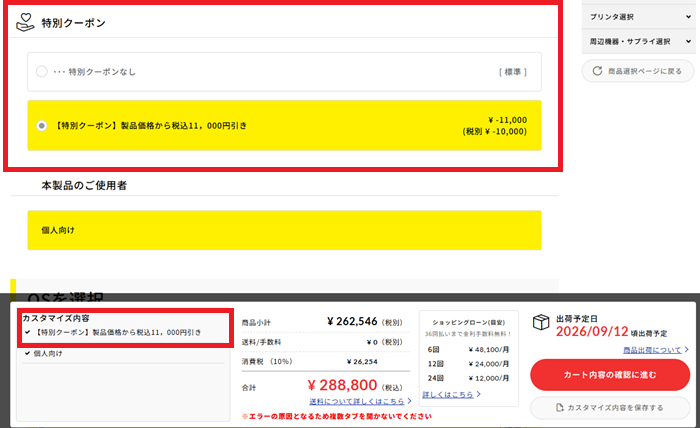Open 商品出荷について link
The height and width of the screenshot is (428, 700).
click(652, 350)
